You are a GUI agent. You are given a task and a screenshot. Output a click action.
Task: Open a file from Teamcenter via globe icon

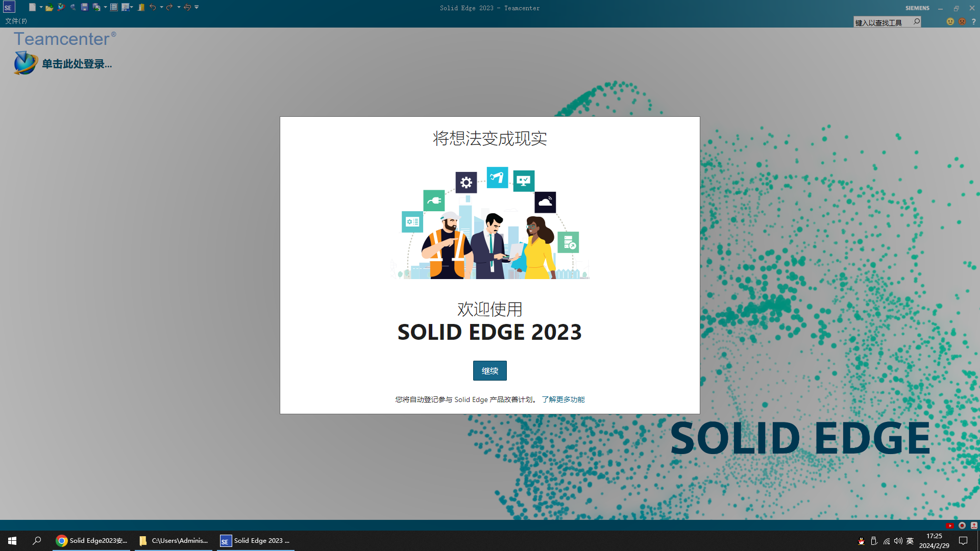pos(61,7)
